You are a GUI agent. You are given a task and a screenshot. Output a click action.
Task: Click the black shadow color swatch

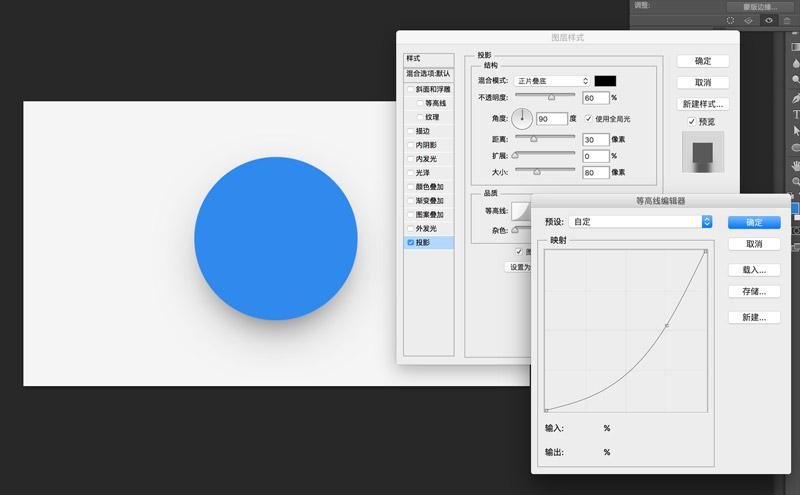point(605,81)
